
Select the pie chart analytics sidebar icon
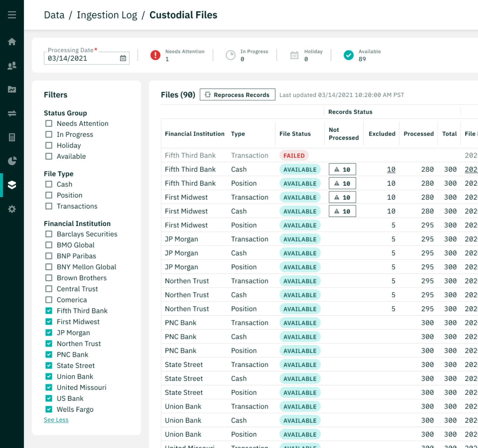12,161
